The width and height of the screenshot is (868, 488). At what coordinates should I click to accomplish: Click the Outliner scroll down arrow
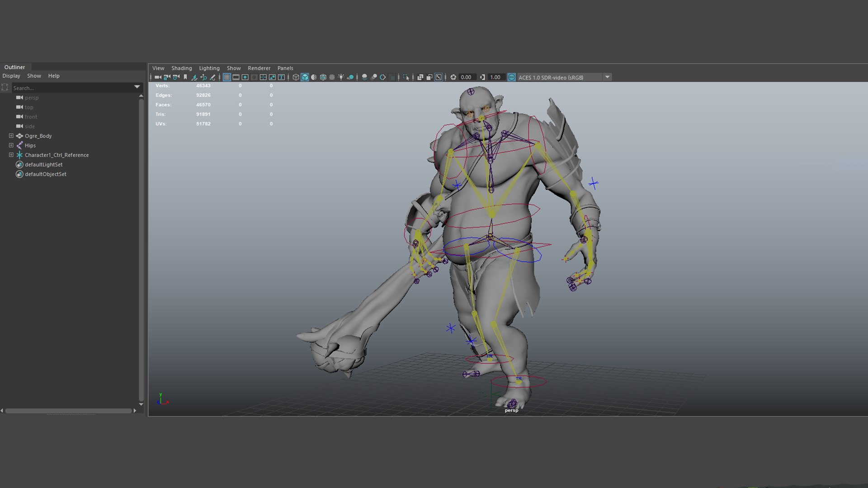(x=141, y=404)
